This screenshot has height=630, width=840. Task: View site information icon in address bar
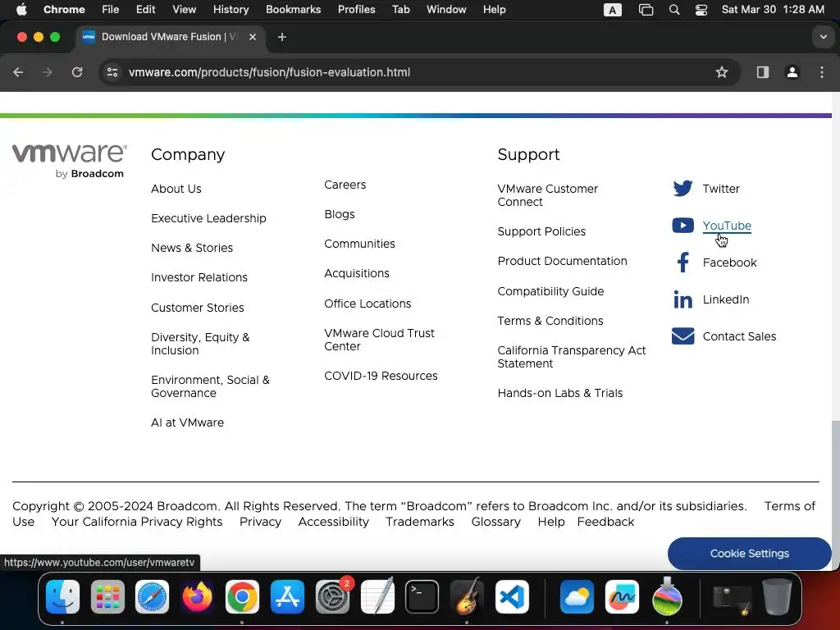[112, 72]
